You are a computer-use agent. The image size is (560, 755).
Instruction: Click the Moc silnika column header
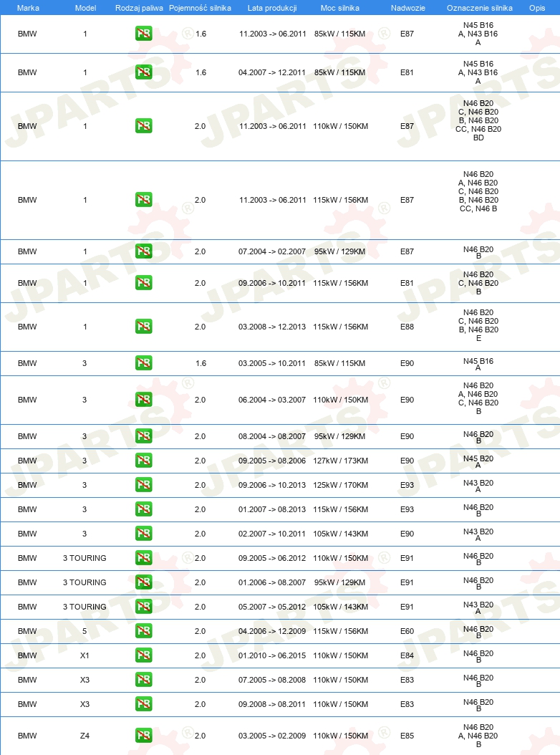click(340, 8)
